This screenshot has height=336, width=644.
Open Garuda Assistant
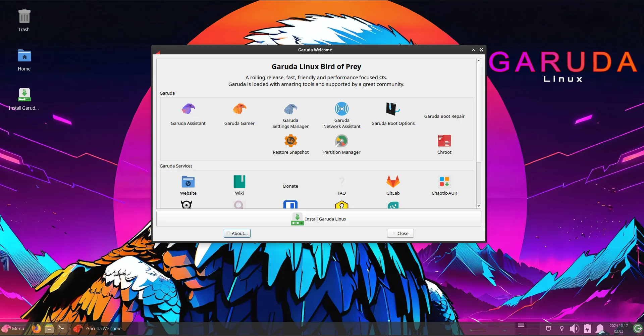click(x=188, y=114)
